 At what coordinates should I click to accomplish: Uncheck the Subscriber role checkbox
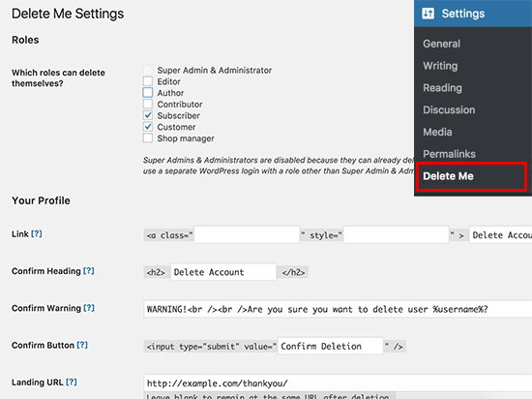click(148, 115)
